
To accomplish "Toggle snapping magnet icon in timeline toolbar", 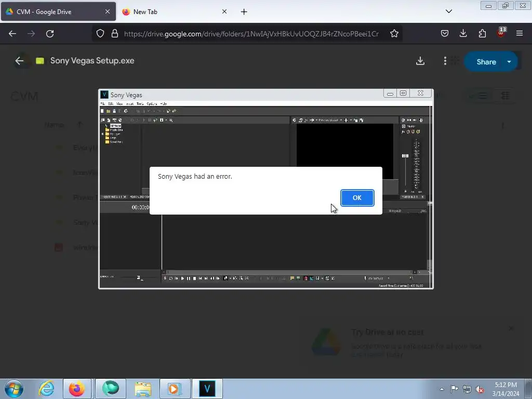I will (x=305, y=278).
